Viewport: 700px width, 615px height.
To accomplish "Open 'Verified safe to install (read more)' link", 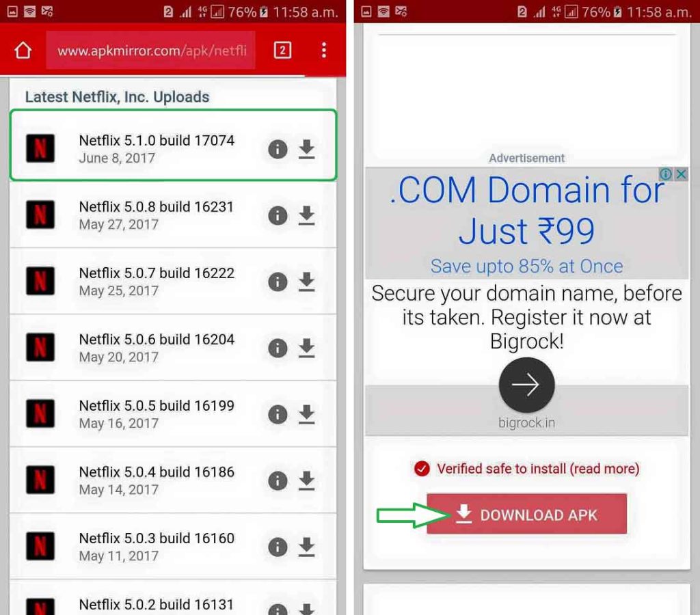I will (538, 469).
